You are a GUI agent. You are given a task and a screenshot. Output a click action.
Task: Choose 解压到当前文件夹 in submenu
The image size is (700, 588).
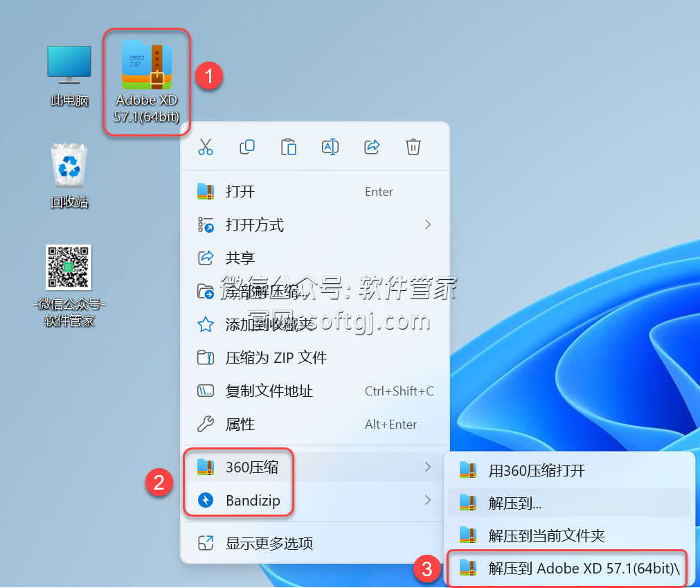[x=569, y=535]
